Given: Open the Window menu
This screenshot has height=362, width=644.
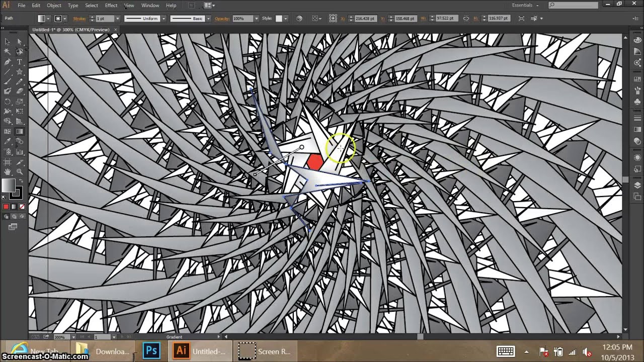Looking at the screenshot, I should tap(150, 5).
